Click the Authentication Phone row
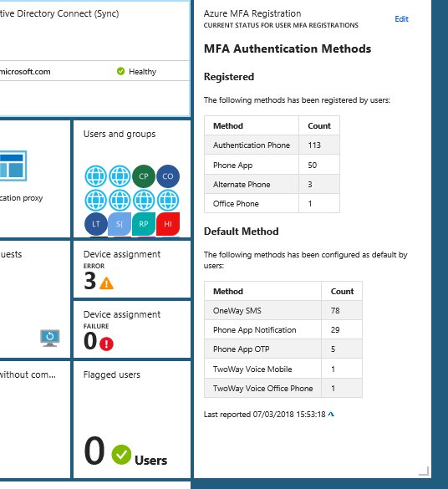448x489 pixels. coord(272,145)
